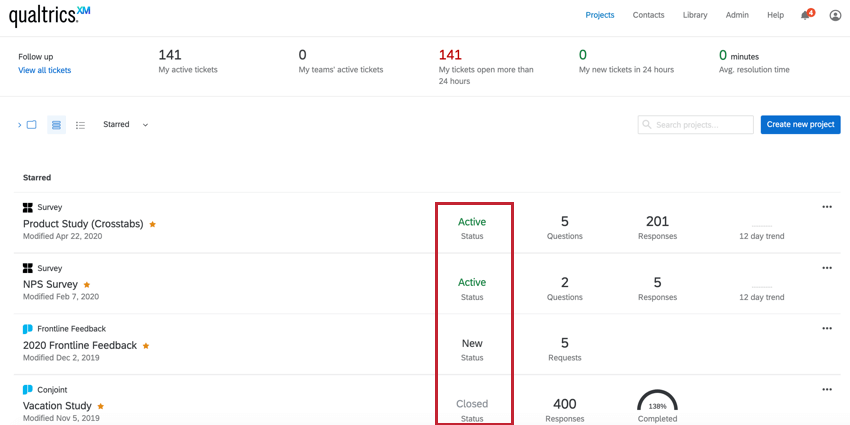Open the user account profile icon

(835, 15)
